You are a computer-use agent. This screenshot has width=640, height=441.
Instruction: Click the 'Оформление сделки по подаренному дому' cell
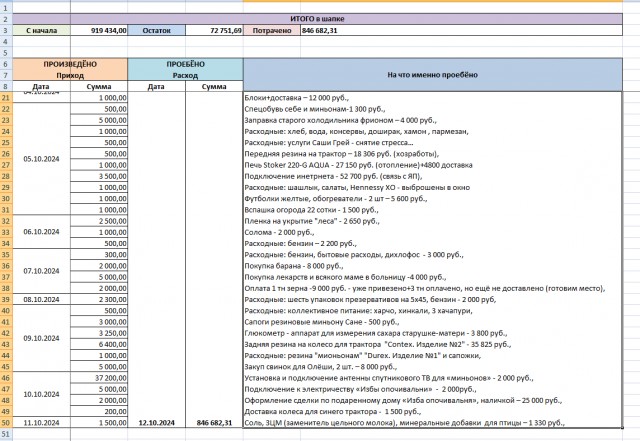pyautogui.click(x=433, y=400)
